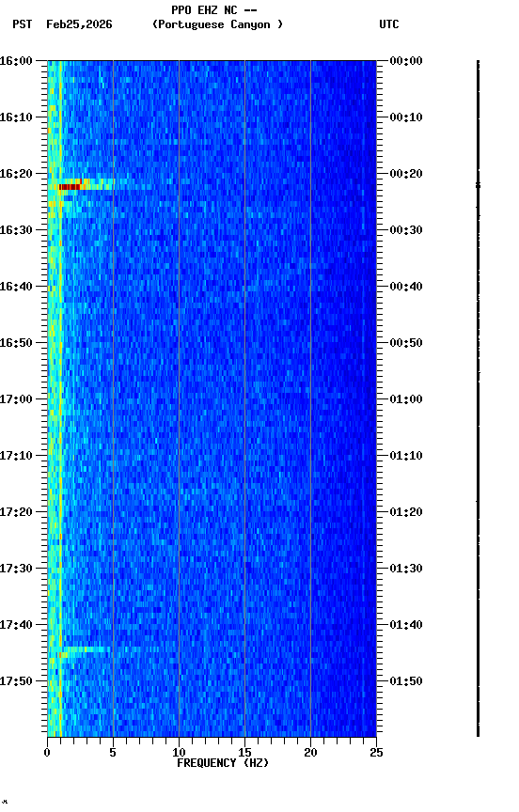Click the 00:10 UTC time label
519x812 pixels.
click(x=406, y=117)
